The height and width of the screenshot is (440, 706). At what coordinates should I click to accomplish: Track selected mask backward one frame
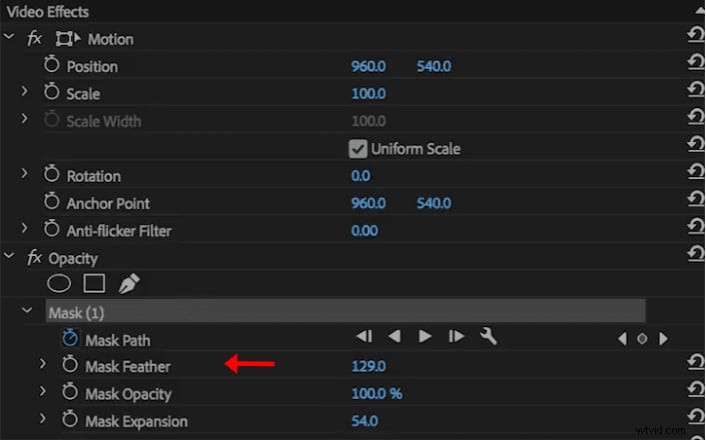pyautogui.click(x=364, y=336)
